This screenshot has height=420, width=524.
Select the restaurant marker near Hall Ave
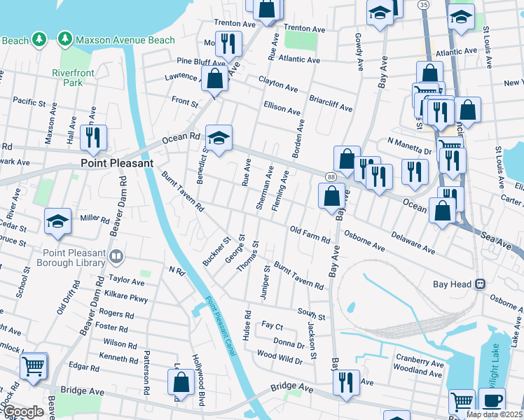pos(94,140)
